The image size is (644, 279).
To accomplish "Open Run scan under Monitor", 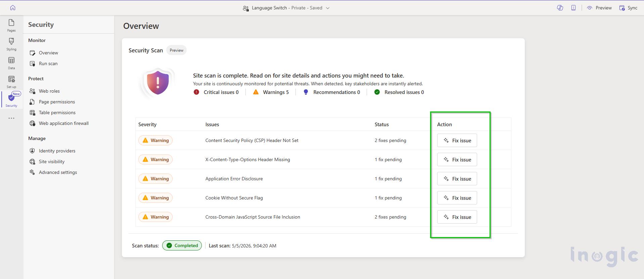I will tap(48, 63).
